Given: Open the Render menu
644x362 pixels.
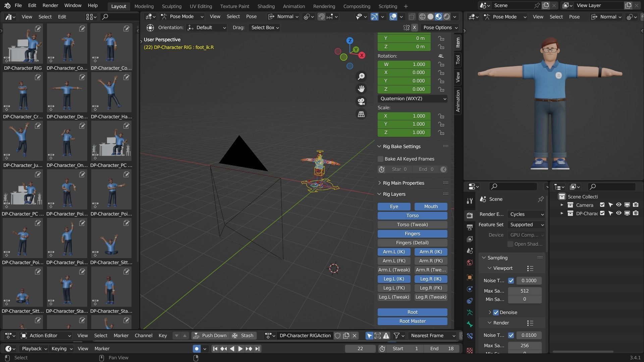Looking at the screenshot, I should 50,5.
